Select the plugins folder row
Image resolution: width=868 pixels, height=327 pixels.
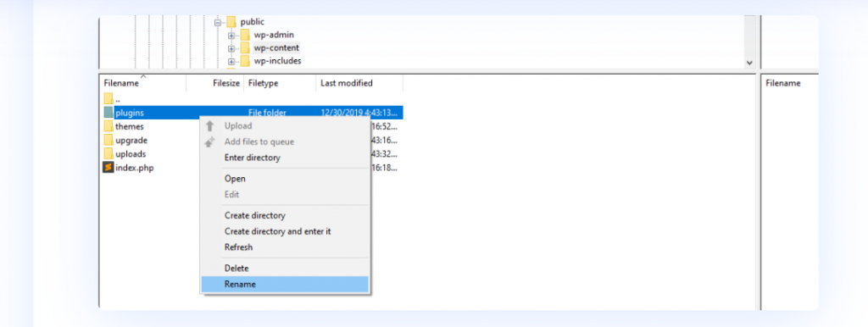253,113
